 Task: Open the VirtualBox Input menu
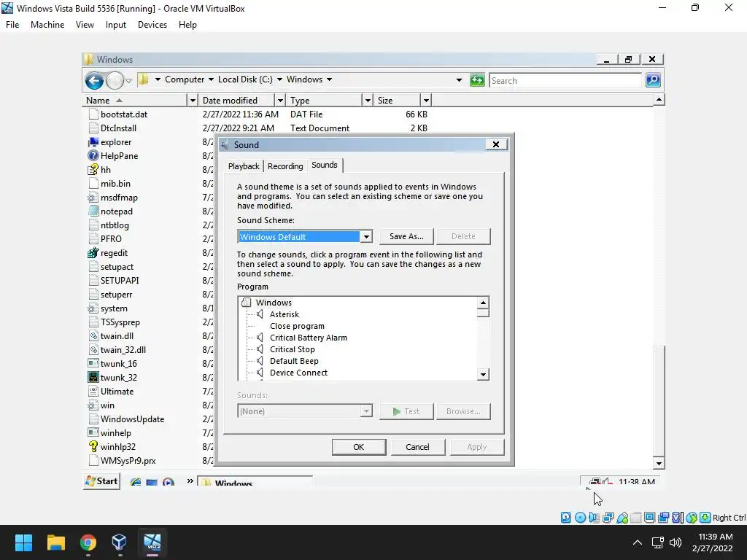pyautogui.click(x=116, y=25)
